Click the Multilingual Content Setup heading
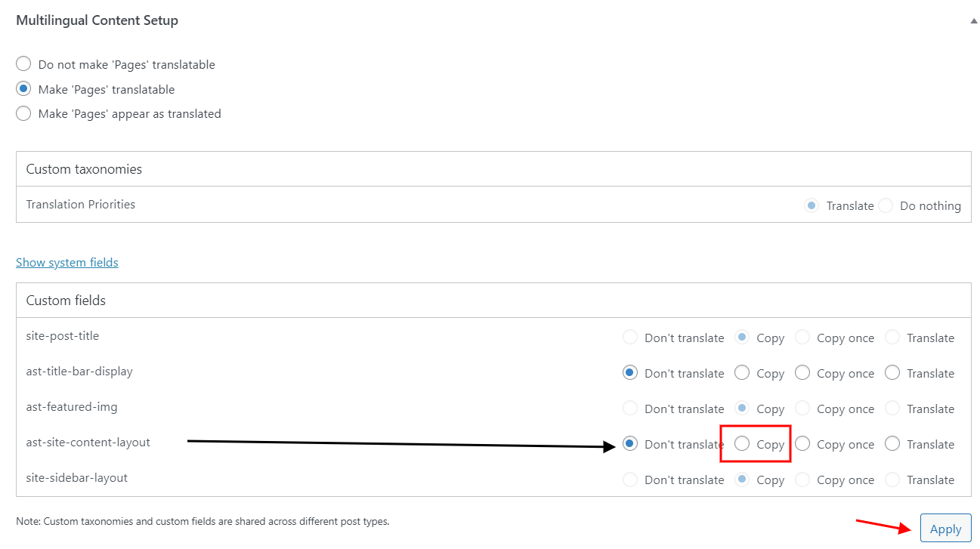Viewport: 980px width, 549px height. pyautogui.click(x=97, y=20)
